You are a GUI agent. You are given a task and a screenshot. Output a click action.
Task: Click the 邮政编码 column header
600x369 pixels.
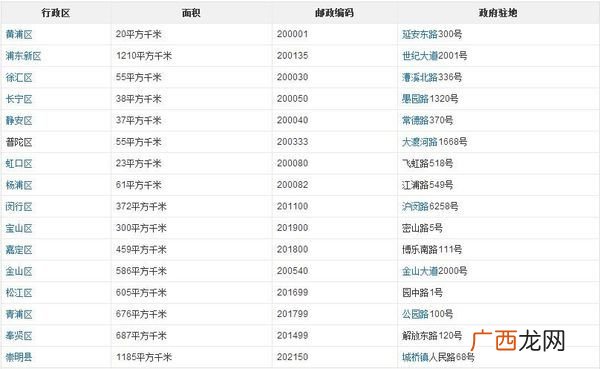(x=334, y=13)
